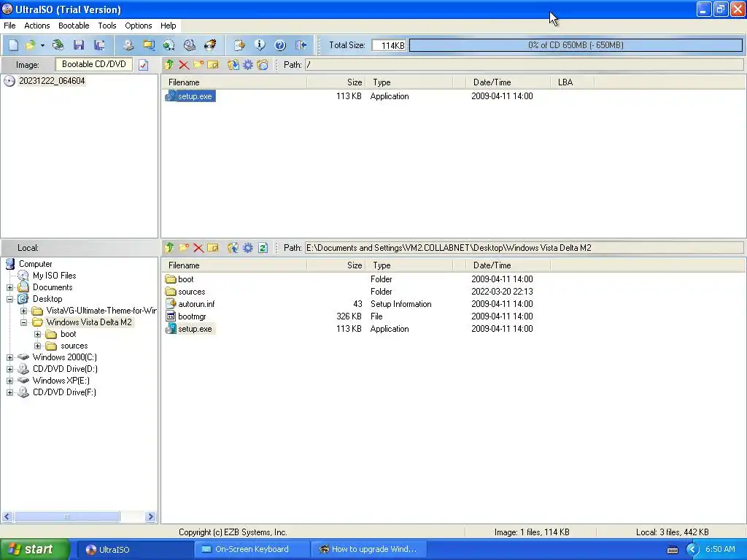Screen dimensions: 747x560
Task: Click the right arrow of Local tree scrollbar
Action: (150, 517)
